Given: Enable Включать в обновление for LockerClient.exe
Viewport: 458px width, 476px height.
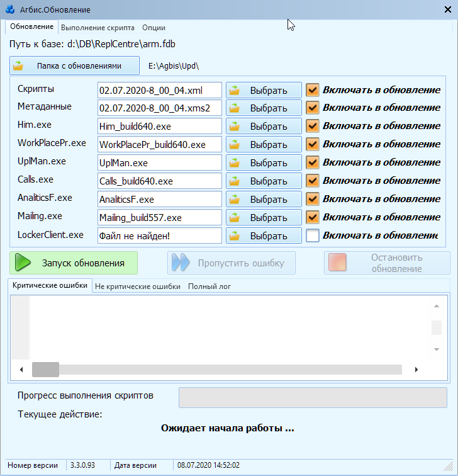Looking at the screenshot, I should 313,235.
